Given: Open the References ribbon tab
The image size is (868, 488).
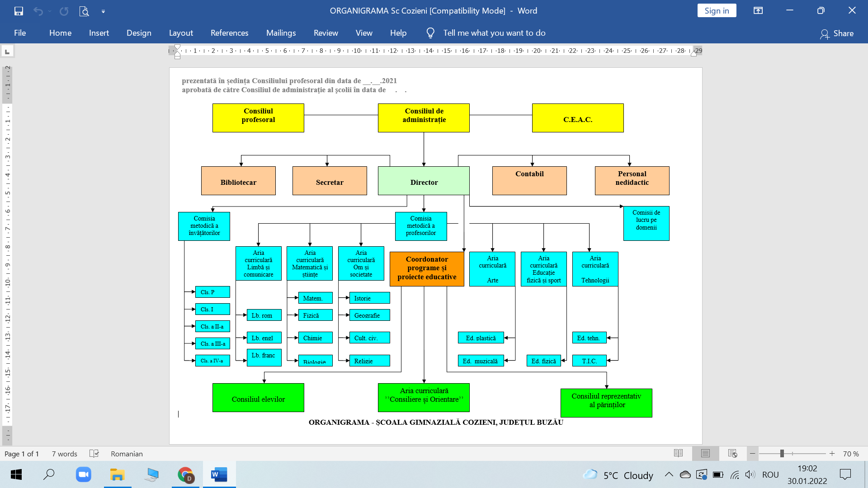Looking at the screenshot, I should pyautogui.click(x=229, y=33).
